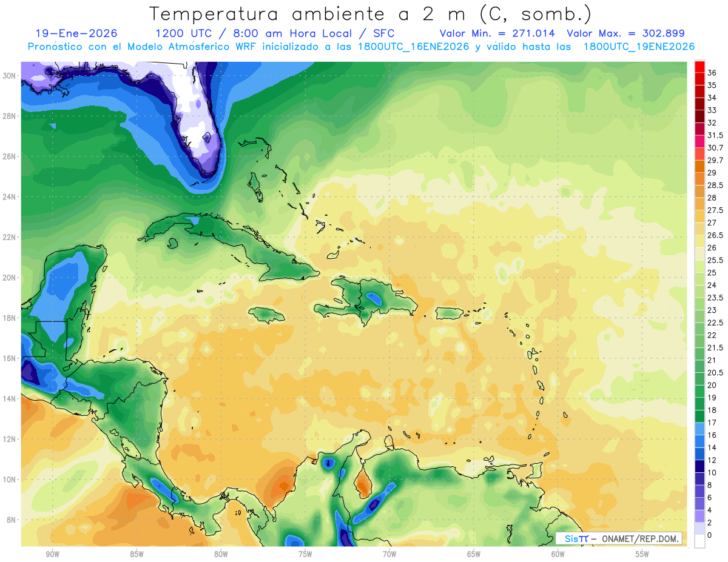Click the '20.5' legend value
728x562 pixels.
coord(715,372)
